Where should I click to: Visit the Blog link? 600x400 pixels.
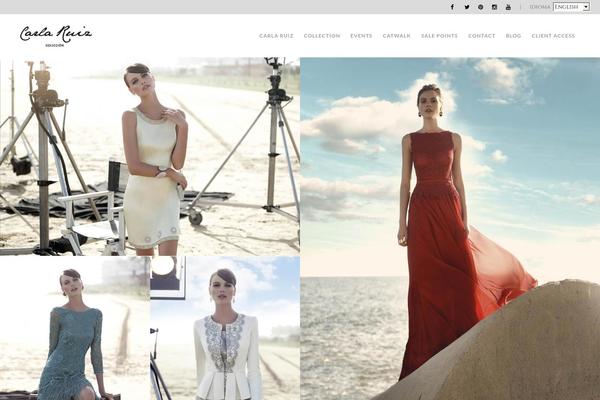coord(513,36)
